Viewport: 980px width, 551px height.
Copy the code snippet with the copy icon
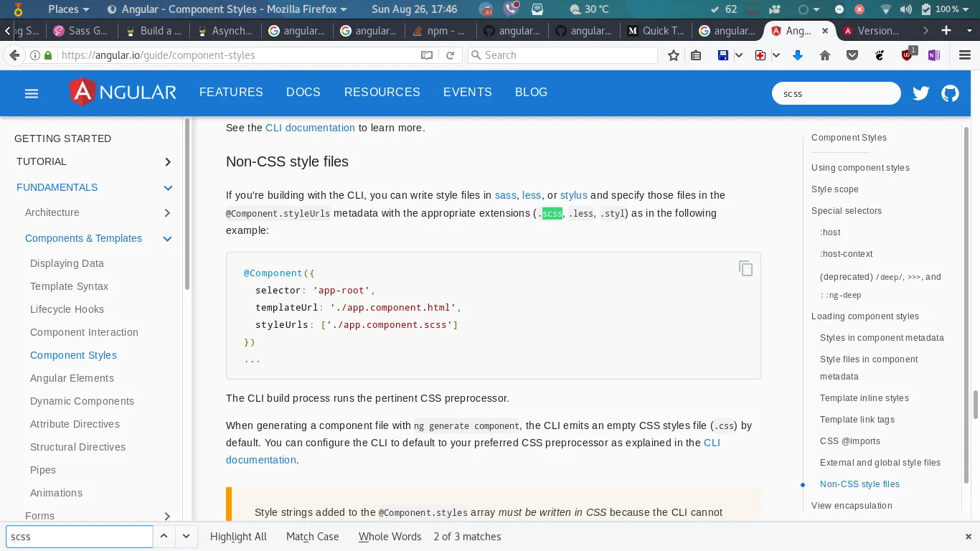click(745, 268)
